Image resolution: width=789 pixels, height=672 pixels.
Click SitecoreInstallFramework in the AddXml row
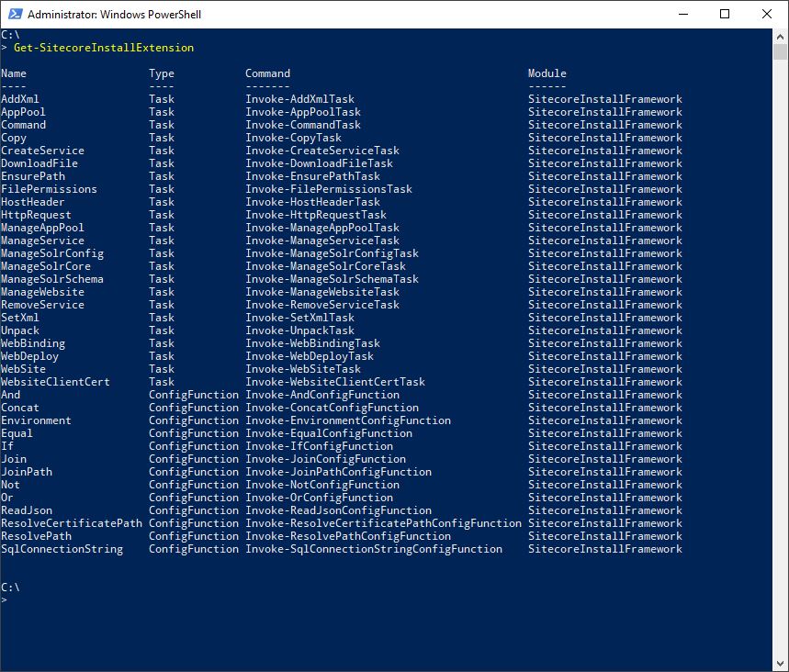tap(604, 99)
